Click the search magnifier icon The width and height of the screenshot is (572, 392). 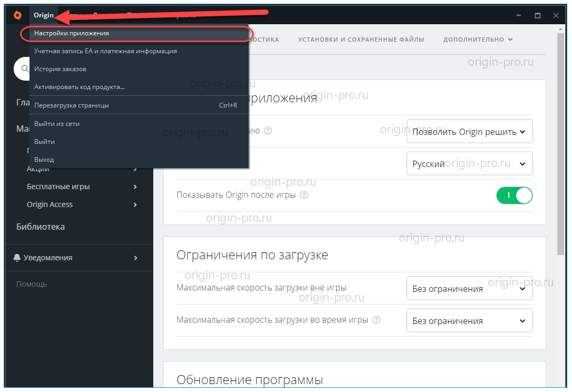pos(24,68)
